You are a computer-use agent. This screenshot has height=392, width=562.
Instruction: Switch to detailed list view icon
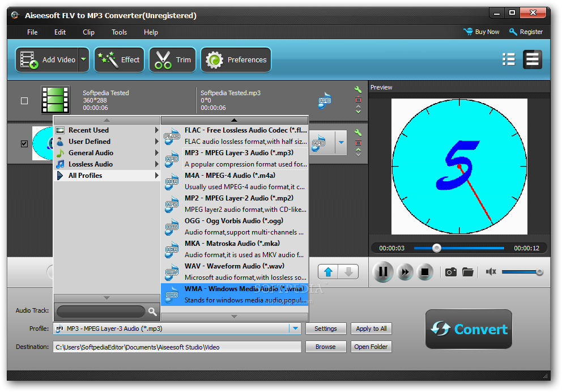click(532, 59)
